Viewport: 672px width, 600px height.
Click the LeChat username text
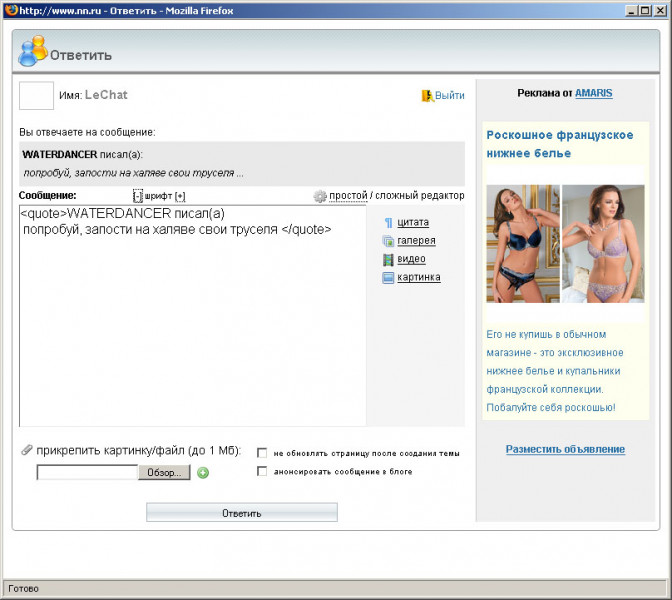click(x=106, y=95)
